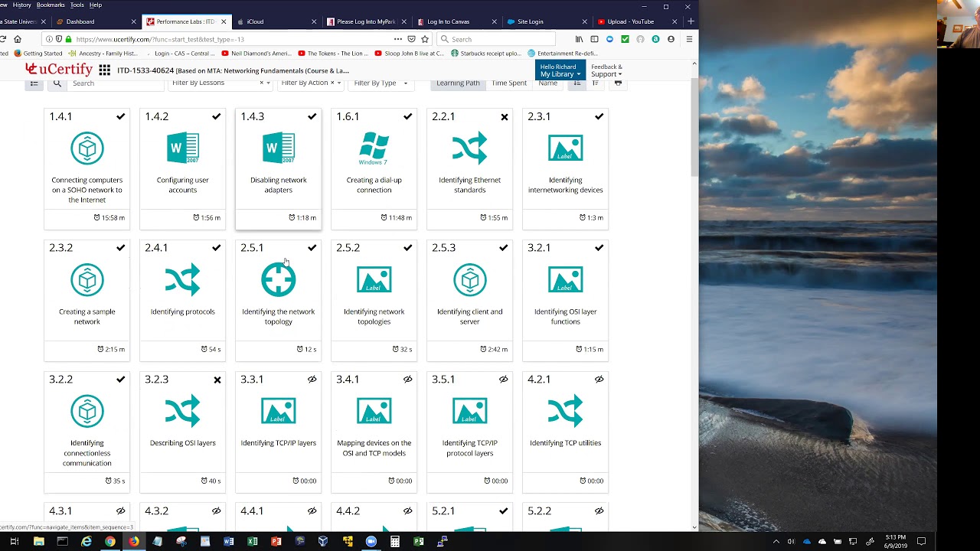The image size is (980, 551).
Task: Open the Tools menu
Action: (x=77, y=5)
